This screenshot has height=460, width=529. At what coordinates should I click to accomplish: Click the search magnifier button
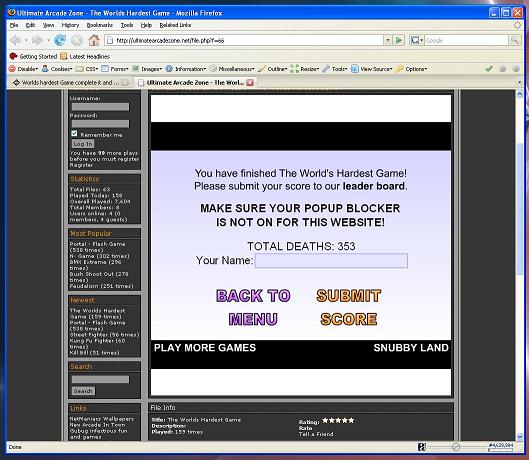[x=515, y=40]
